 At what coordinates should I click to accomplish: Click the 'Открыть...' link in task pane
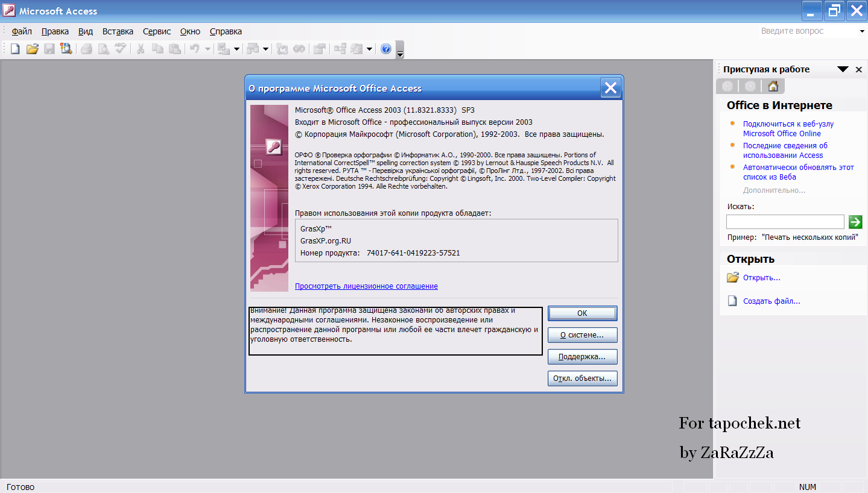point(762,278)
